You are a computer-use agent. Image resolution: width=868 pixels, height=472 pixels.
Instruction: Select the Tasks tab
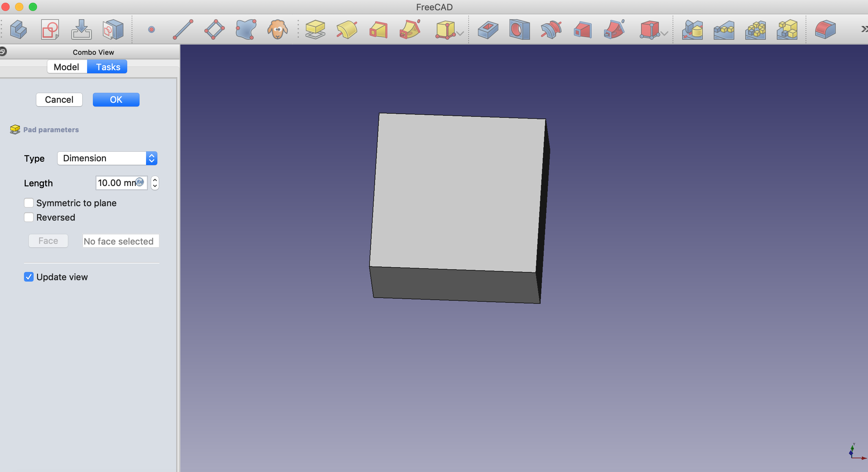[x=108, y=67]
